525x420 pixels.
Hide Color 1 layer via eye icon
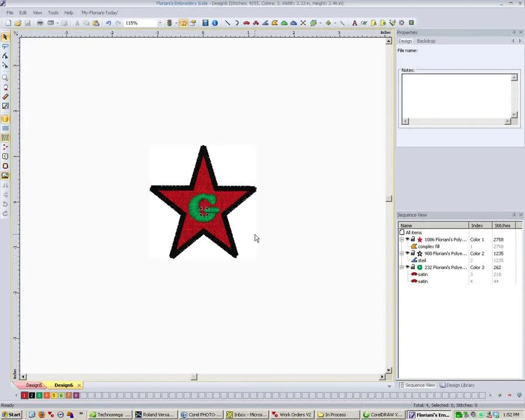pyautogui.click(x=408, y=239)
